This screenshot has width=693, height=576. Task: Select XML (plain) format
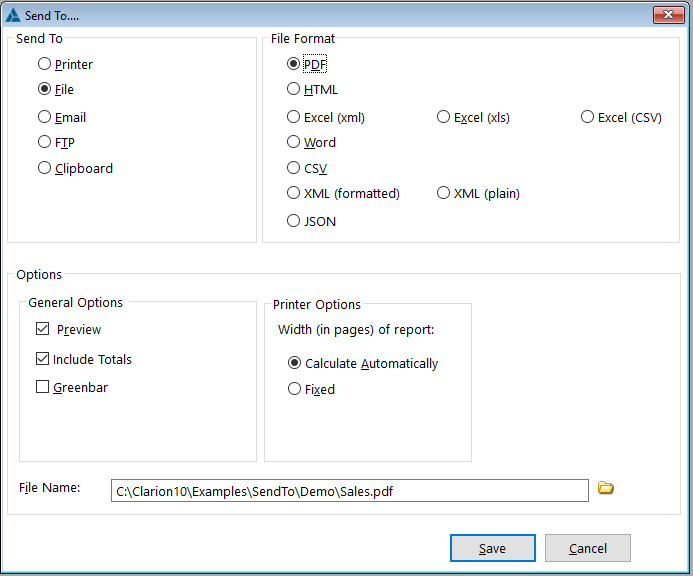click(444, 193)
